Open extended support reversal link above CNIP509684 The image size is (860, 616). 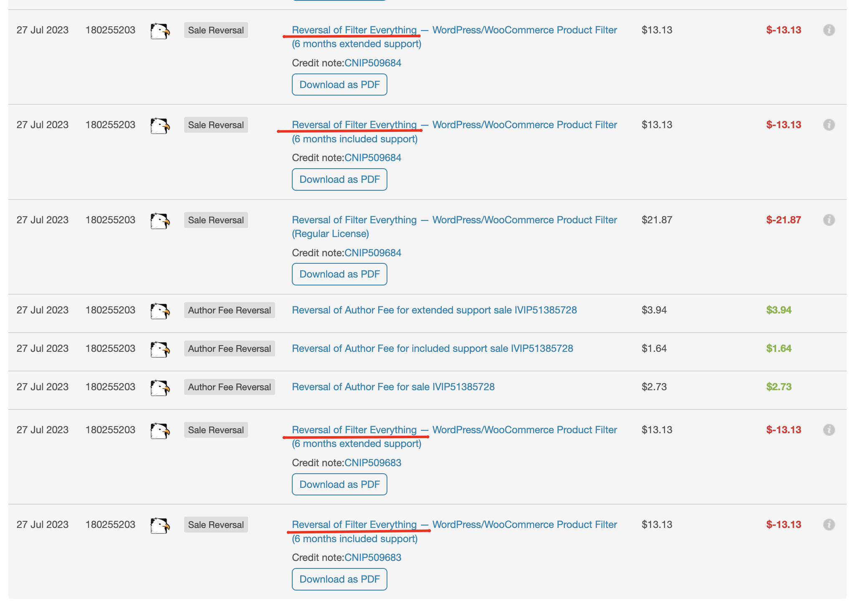tap(454, 37)
